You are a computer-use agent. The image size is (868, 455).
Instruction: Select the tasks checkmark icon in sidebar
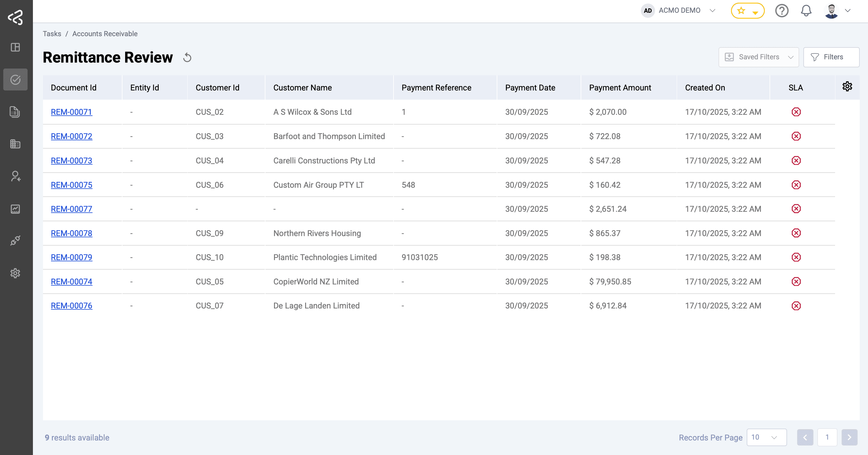pos(15,79)
